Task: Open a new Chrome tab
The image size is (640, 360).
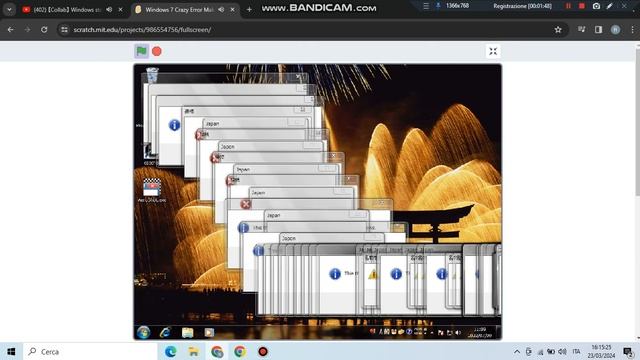Action: [x=249, y=9]
